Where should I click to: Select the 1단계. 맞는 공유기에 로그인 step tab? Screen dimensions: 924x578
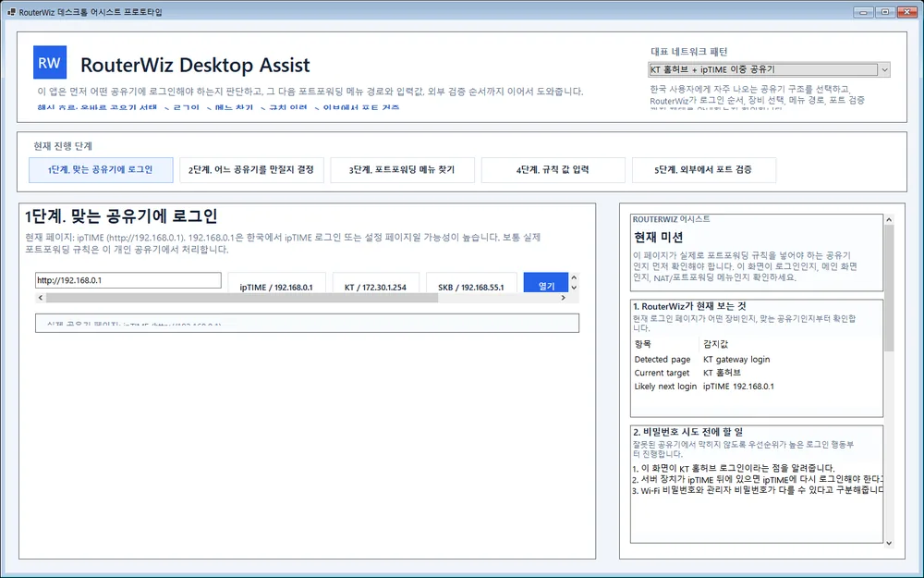[101, 170]
